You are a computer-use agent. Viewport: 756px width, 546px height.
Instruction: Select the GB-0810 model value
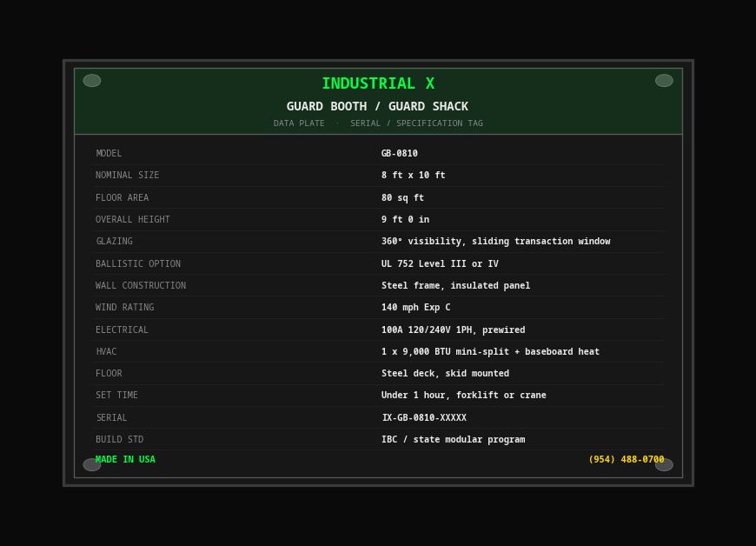click(400, 153)
